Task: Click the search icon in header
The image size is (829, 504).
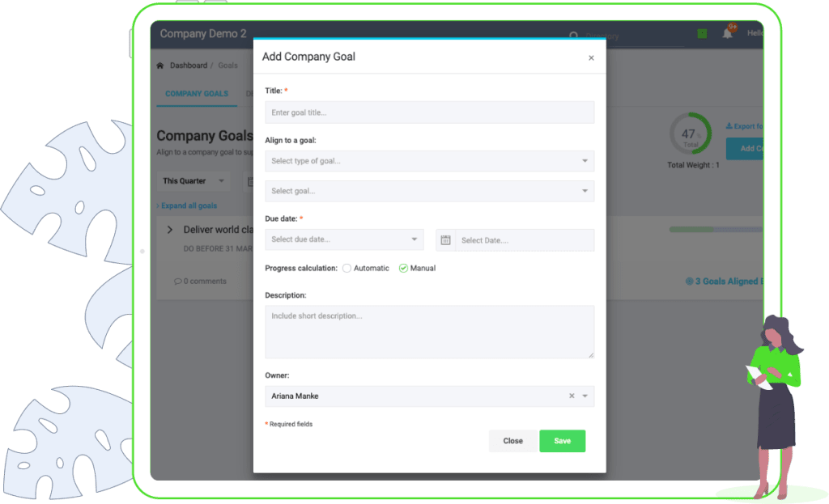Action: point(574,36)
